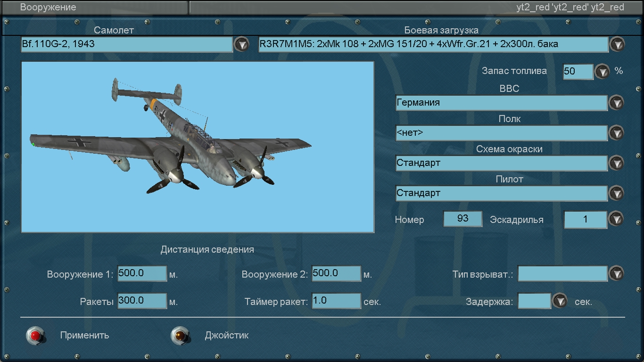Click the Джойстик joystick round button
Viewport: 644px width, 362px height.
pos(180,335)
